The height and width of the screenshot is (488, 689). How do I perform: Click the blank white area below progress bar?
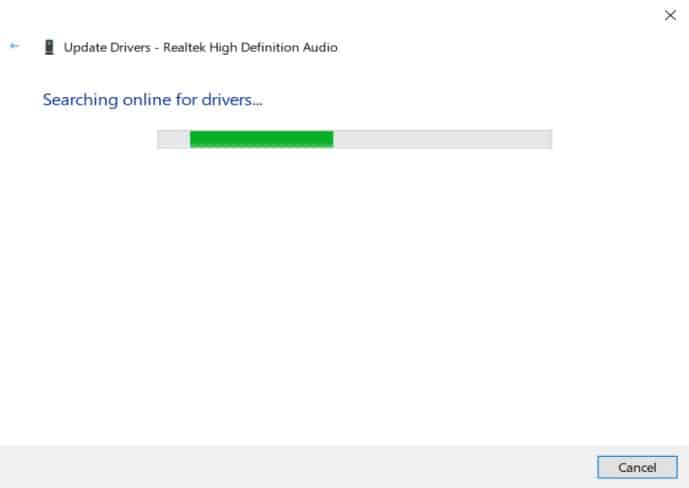[x=344, y=290]
